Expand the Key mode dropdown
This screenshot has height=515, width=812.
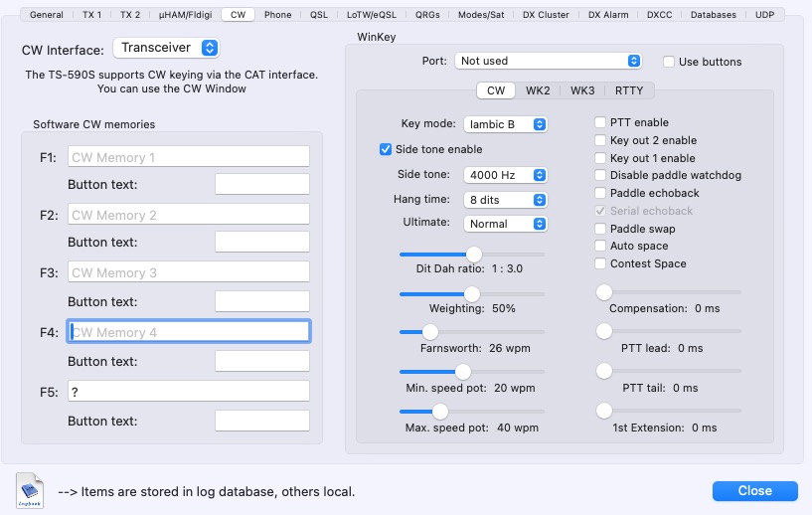point(505,124)
